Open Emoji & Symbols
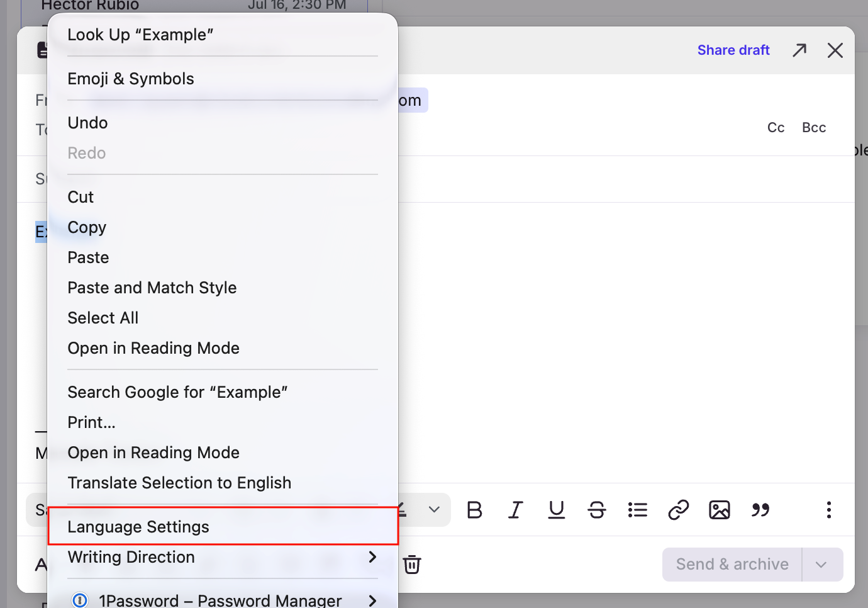This screenshot has height=608, width=868. 223,79
